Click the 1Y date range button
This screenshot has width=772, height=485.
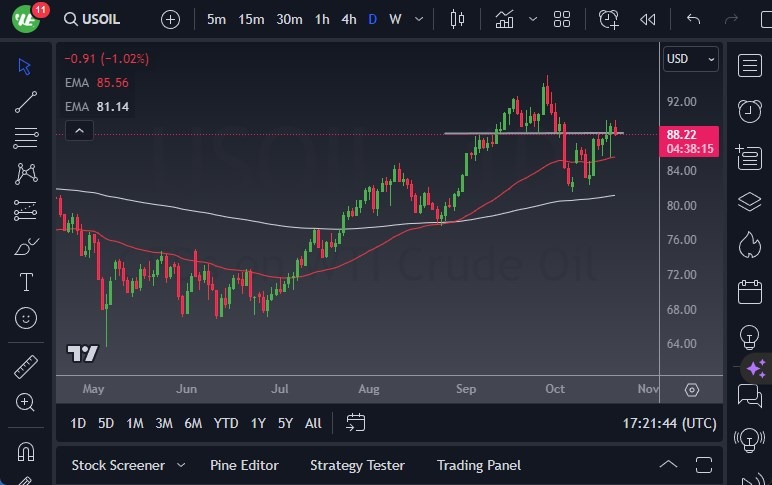pyautogui.click(x=258, y=423)
